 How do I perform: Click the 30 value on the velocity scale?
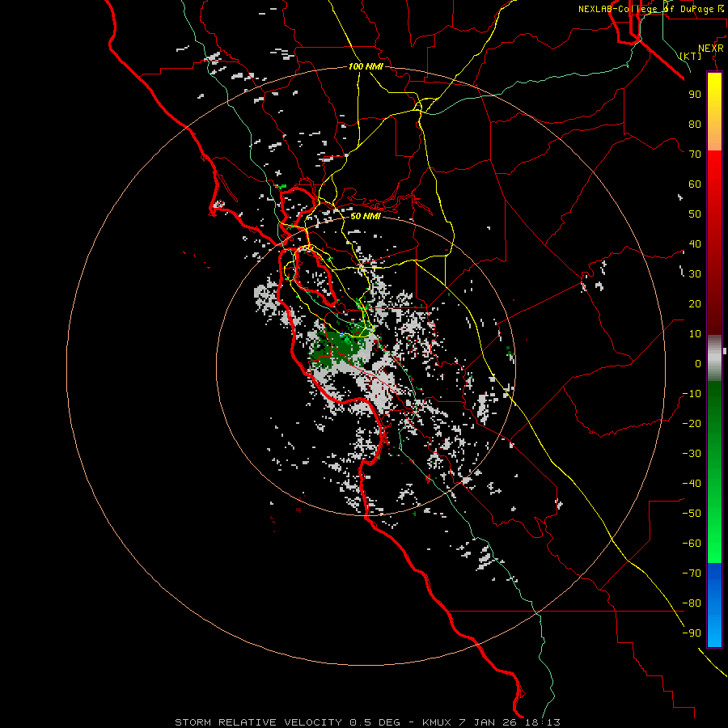(x=695, y=274)
